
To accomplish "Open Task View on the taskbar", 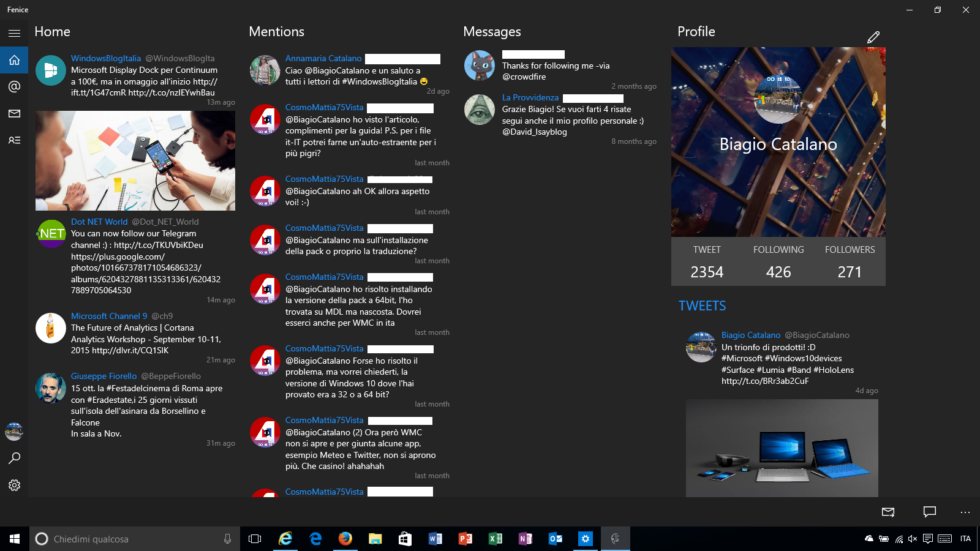I will [255, 539].
